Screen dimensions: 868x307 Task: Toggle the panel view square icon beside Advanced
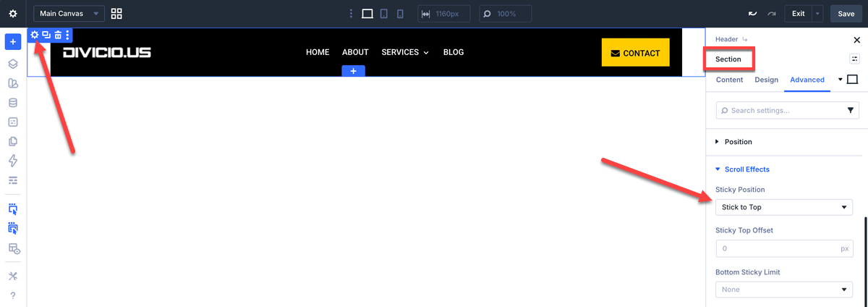coord(852,80)
